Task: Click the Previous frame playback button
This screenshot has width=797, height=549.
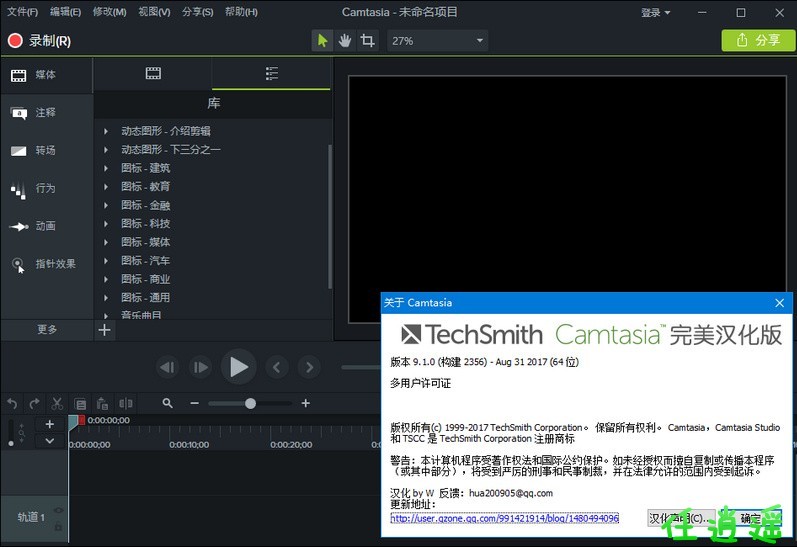Action: coord(168,367)
